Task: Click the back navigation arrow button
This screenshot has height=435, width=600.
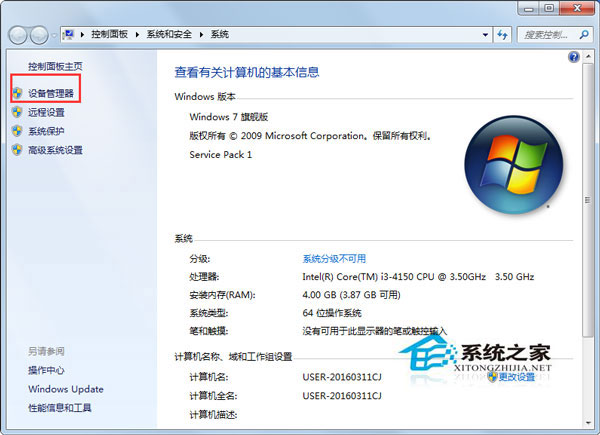Action: point(18,35)
